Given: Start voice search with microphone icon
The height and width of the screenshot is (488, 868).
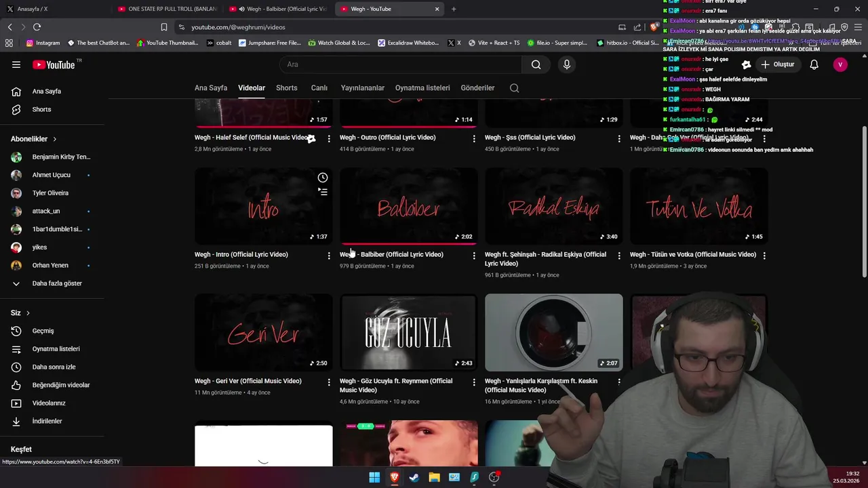Looking at the screenshot, I should click(x=567, y=64).
